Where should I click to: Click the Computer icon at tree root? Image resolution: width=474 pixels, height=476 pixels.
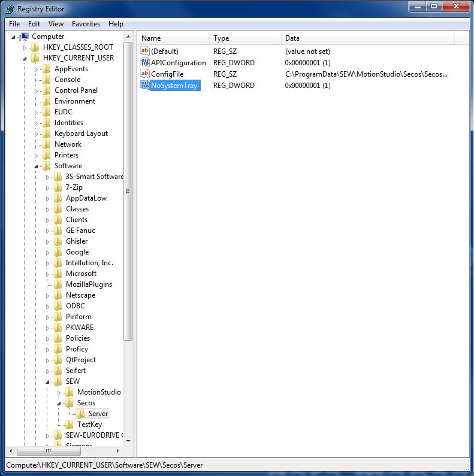coord(25,37)
